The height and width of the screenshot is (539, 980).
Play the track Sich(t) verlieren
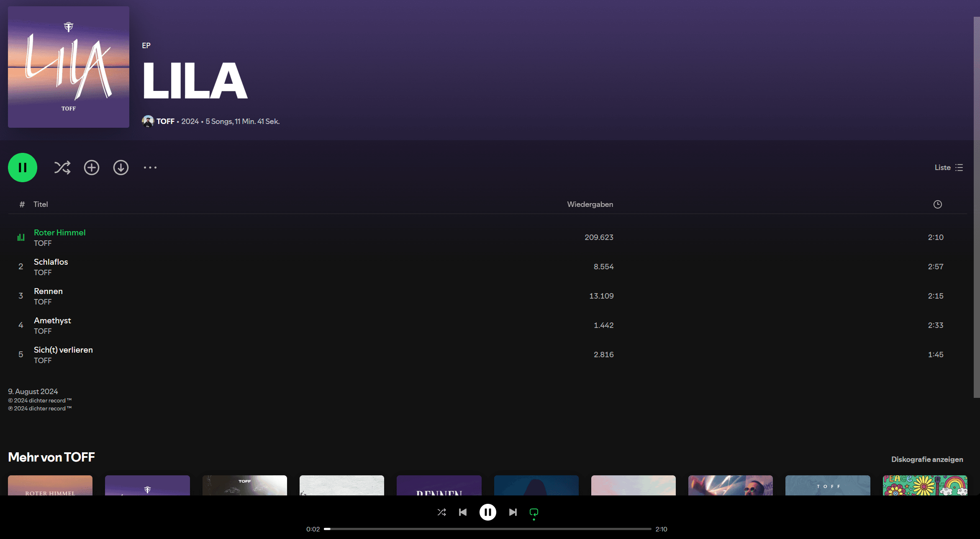pos(64,350)
